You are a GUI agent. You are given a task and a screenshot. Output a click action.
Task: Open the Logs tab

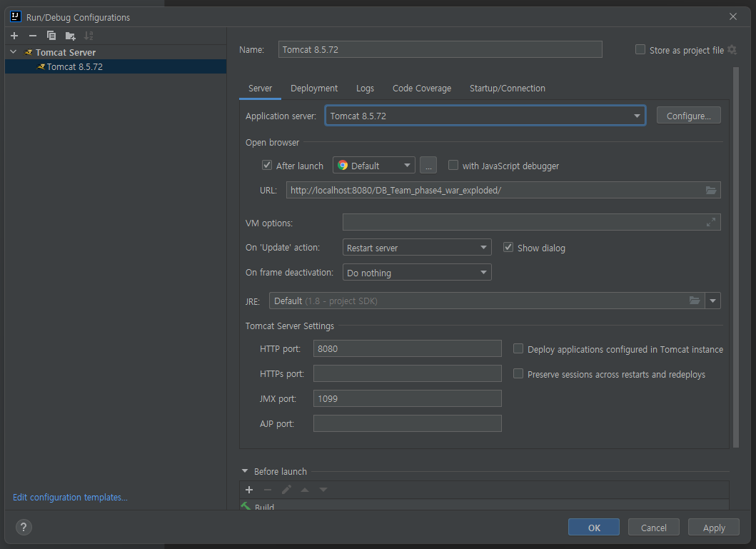[x=365, y=89]
